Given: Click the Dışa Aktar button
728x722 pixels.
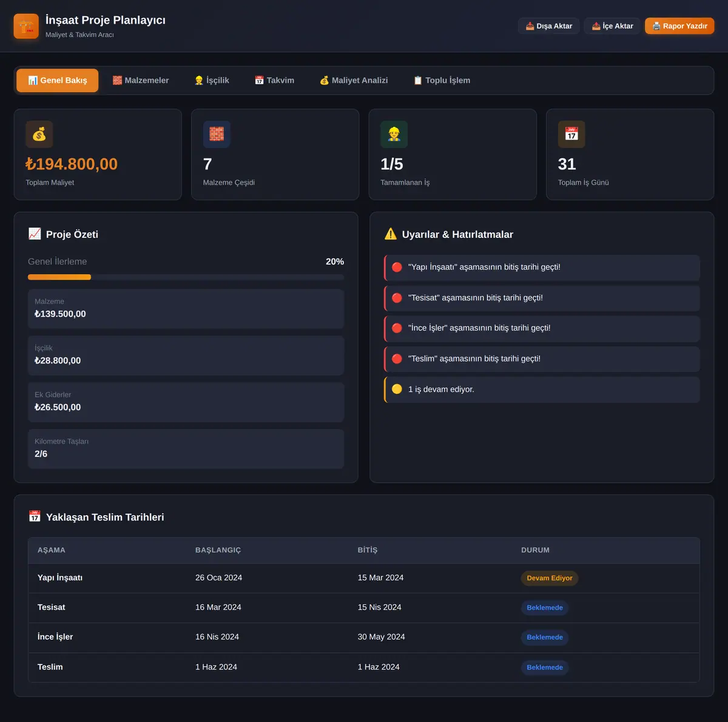Looking at the screenshot, I should pyautogui.click(x=549, y=26).
